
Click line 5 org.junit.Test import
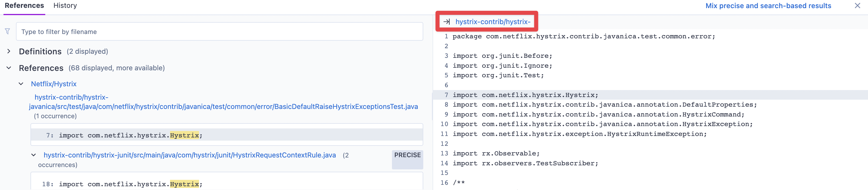click(498, 75)
